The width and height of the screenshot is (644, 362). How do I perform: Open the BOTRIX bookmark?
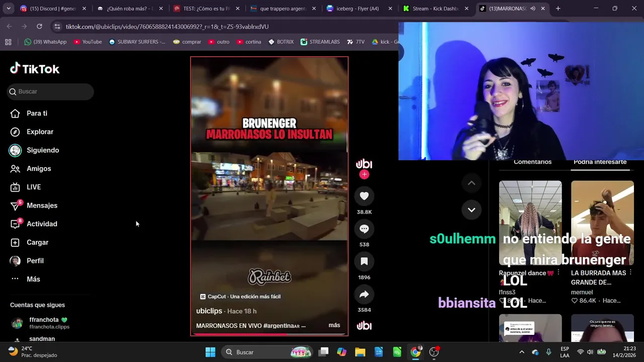tap(281, 42)
